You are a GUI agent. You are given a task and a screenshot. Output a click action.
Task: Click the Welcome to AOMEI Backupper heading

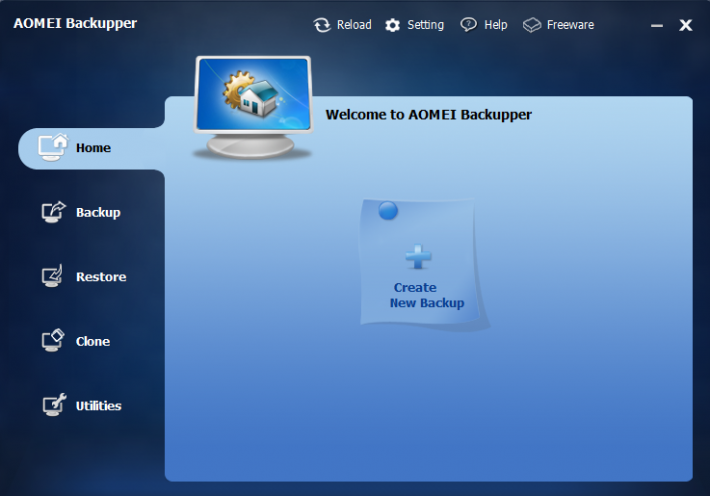coord(428,115)
